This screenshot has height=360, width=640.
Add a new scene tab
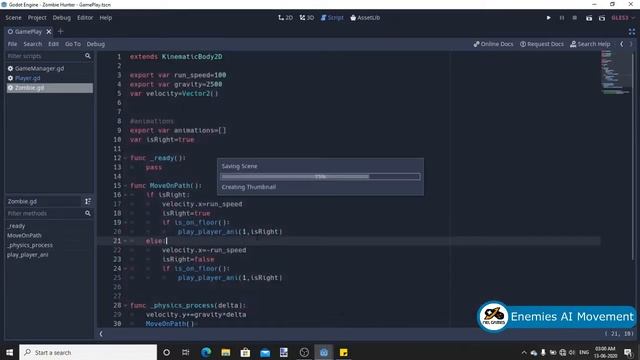[60, 31]
